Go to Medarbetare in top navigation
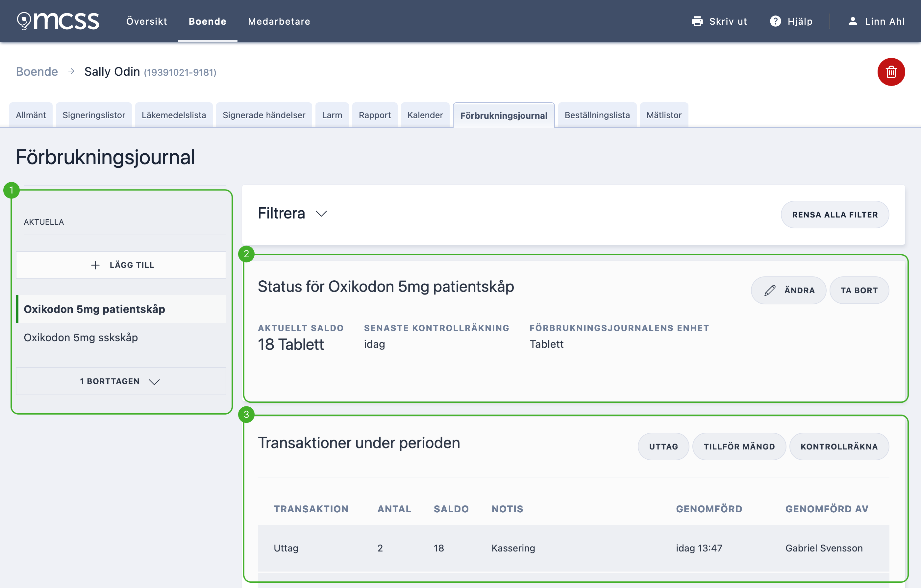This screenshot has width=921, height=588. pyautogui.click(x=279, y=21)
